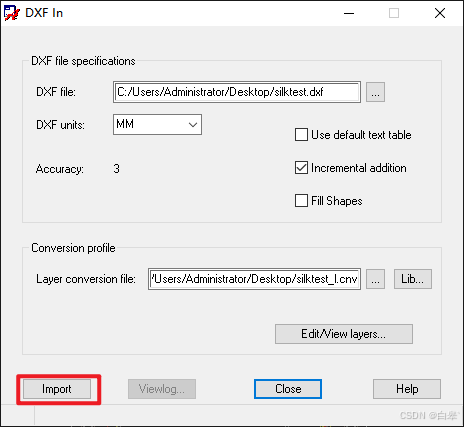Uncheck the Incremental addition checkbox
The width and height of the screenshot is (464, 427).
coord(301,168)
